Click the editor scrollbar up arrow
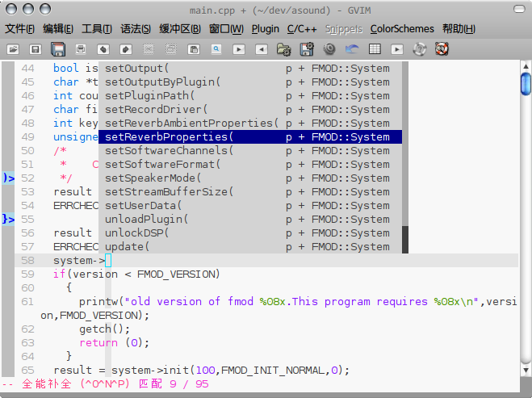Viewport: 532px width, 398px height. click(526, 66)
